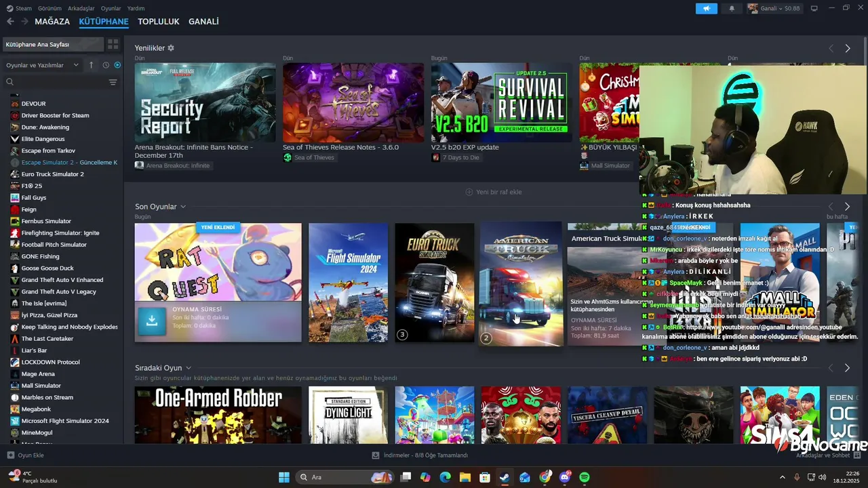Open Kütüphane Ana Sayfası button
The width and height of the screenshot is (868, 488).
tap(53, 44)
